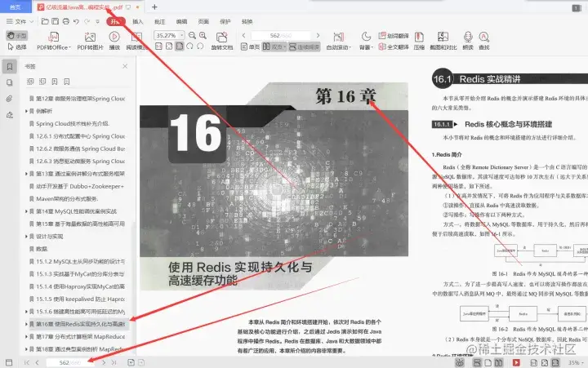The height and width of the screenshot is (368, 588).
Task: Switch to the 页面 ribbon tab
Action: pyautogui.click(x=203, y=22)
